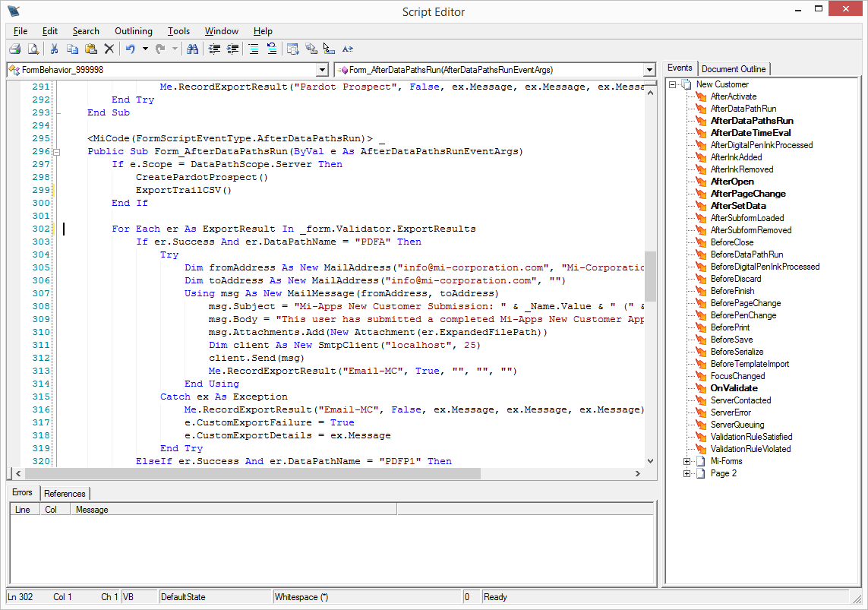Select the AfterSetData event in tree

[x=737, y=206]
